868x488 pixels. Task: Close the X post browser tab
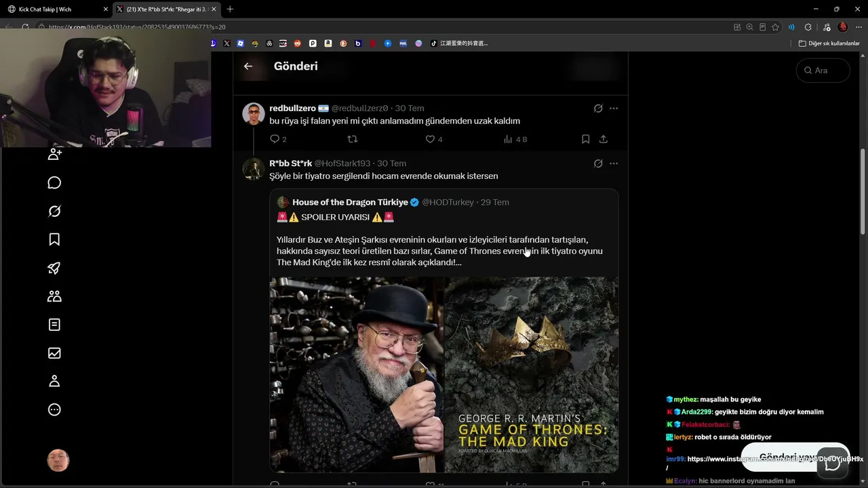click(x=215, y=9)
